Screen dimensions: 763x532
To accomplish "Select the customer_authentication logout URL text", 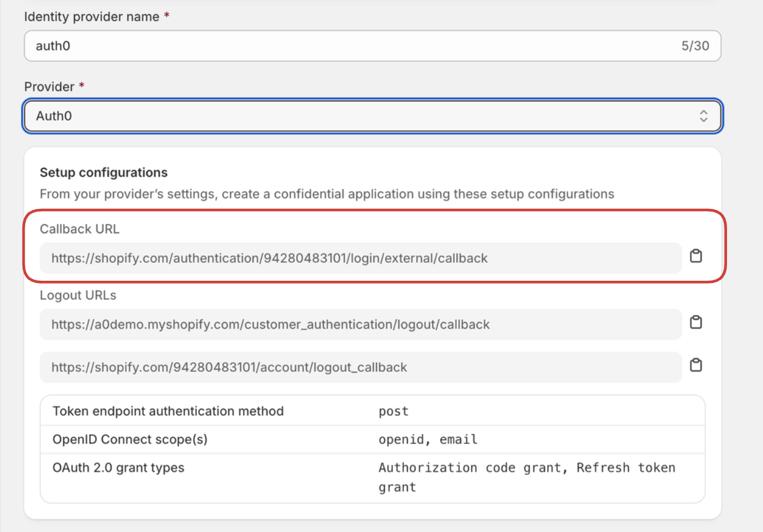I will (x=271, y=325).
